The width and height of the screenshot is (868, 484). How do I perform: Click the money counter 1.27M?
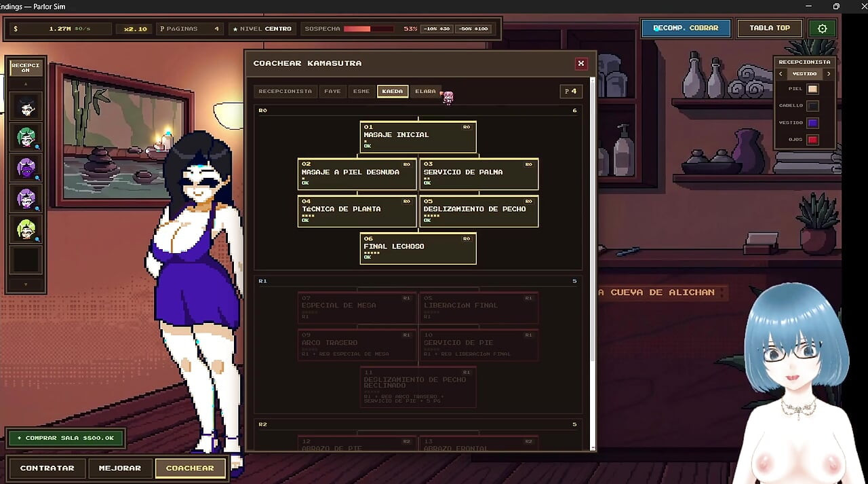61,29
